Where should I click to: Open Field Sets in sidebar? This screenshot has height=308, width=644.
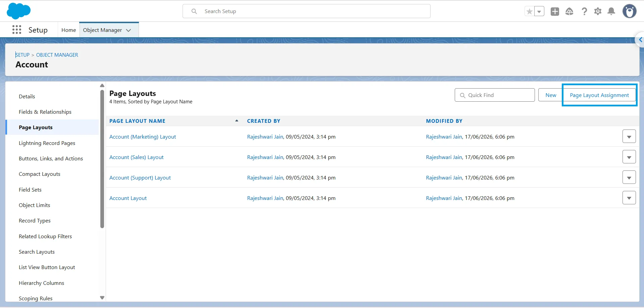pyautogui.click(x=30, y=190)
